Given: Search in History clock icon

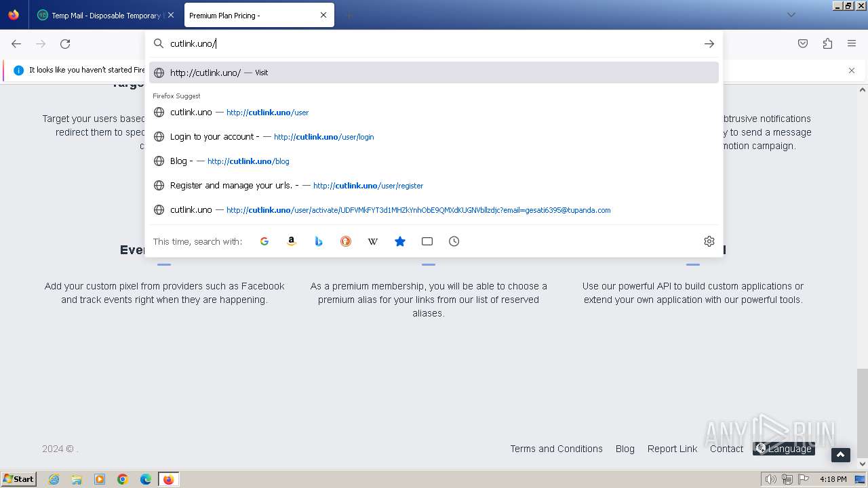Looking at the screenshot, I should click(x=454, y=241).
